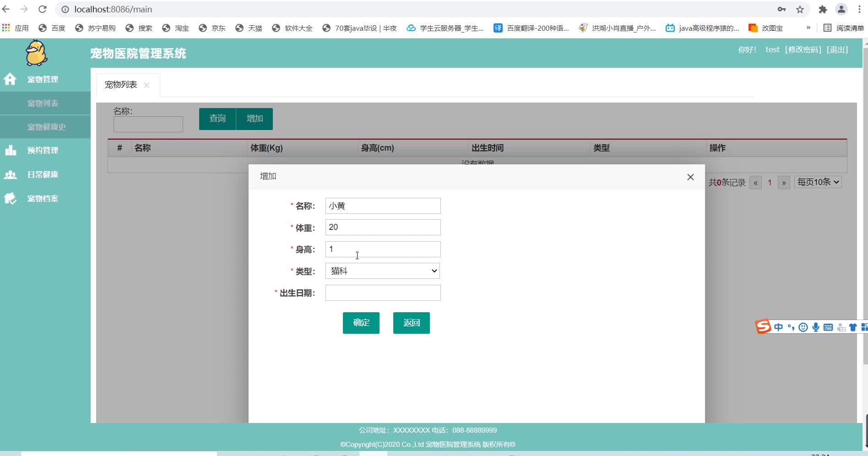Click the home icon beside 宠物管理
The image size is (868, 456).
pos(10,79)
